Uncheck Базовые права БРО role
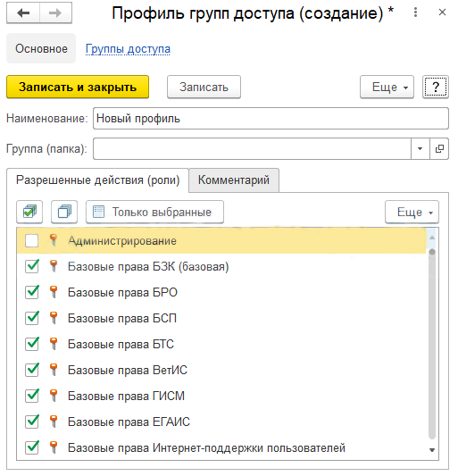This screenshot has width=458, height=476. pyautogui.click(x=32, y=292)
